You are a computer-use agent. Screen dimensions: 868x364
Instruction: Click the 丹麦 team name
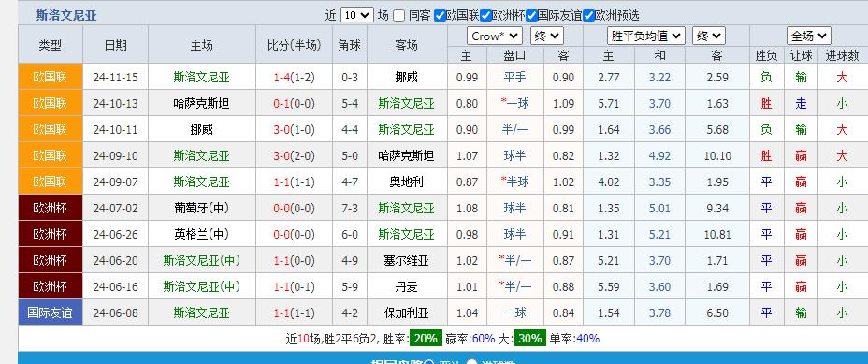point(406,286)
